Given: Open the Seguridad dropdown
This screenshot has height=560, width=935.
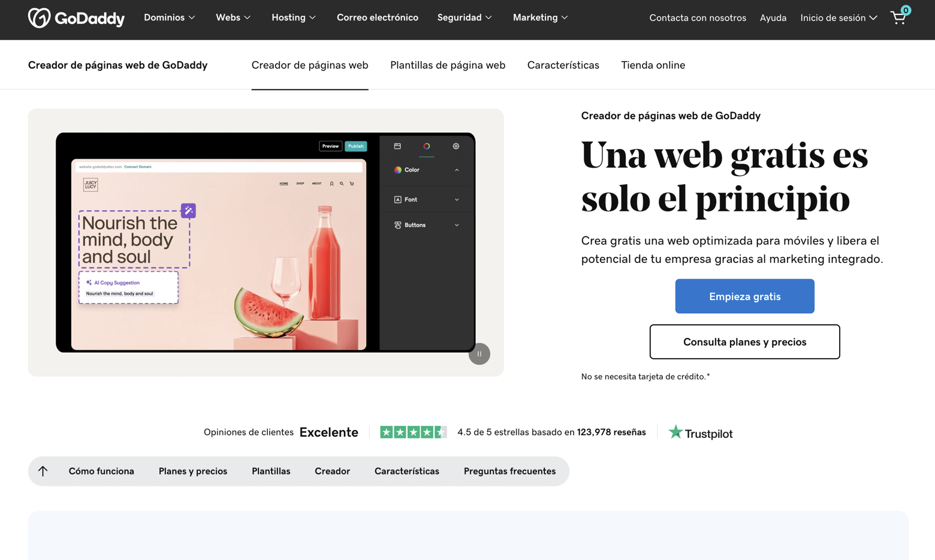Looking at the screenshot, I should point(465,18).
